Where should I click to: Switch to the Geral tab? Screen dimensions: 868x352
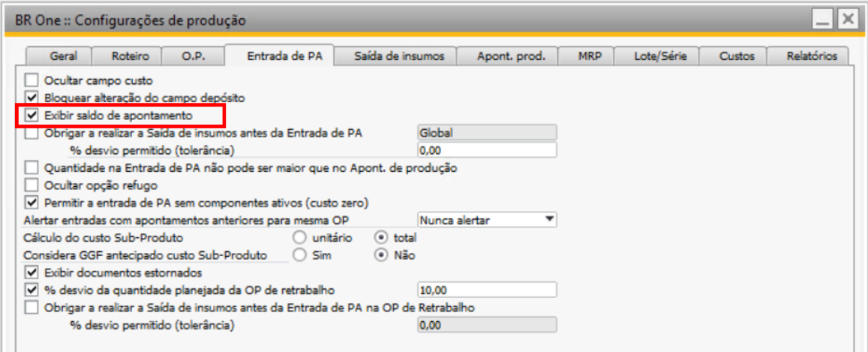tap(63, 56)
